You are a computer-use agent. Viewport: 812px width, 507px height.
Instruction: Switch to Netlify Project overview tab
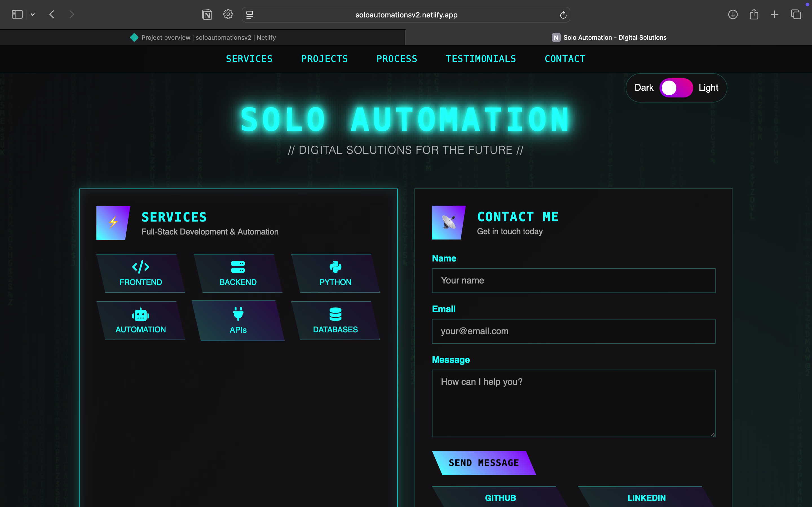[203, 37]
